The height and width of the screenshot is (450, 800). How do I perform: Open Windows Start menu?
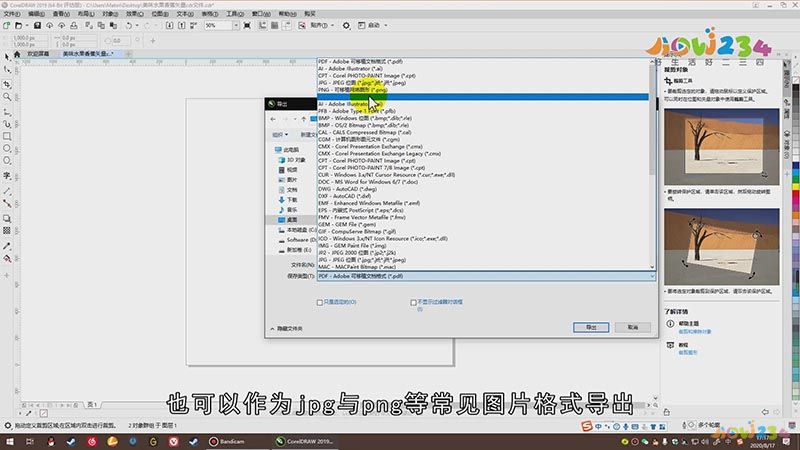(x=10, y=441)
